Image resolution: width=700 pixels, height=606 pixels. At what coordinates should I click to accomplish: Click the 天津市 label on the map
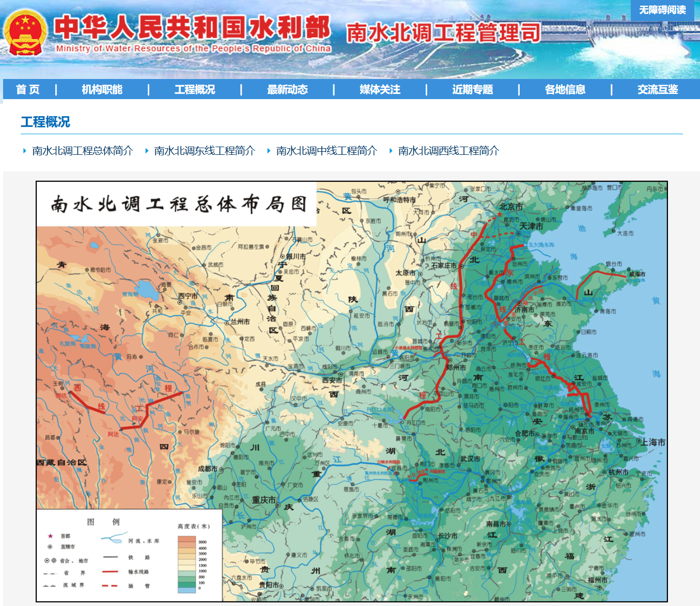point(531,226)
